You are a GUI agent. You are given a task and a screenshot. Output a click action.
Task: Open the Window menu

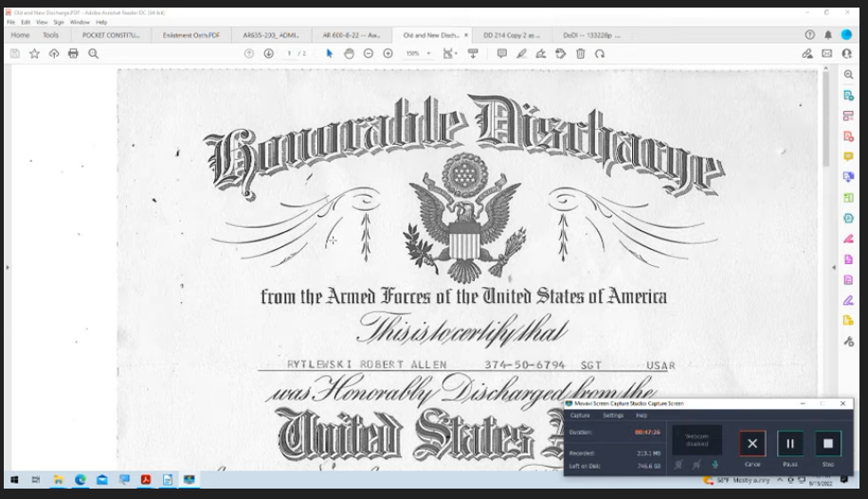[x=80, y=22]
